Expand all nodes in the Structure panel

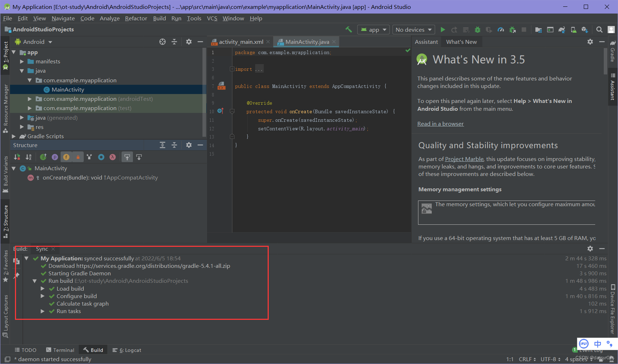coord(163,145)
